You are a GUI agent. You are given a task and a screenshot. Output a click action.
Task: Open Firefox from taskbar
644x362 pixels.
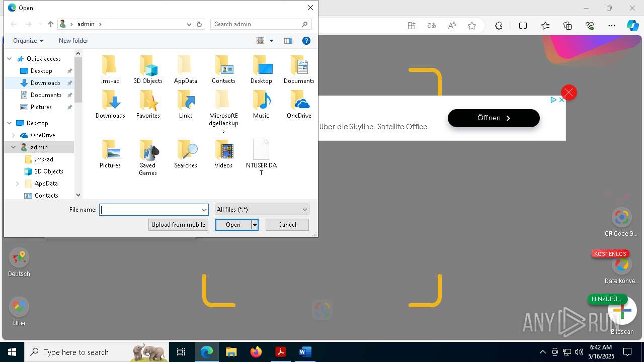point(256,352)
